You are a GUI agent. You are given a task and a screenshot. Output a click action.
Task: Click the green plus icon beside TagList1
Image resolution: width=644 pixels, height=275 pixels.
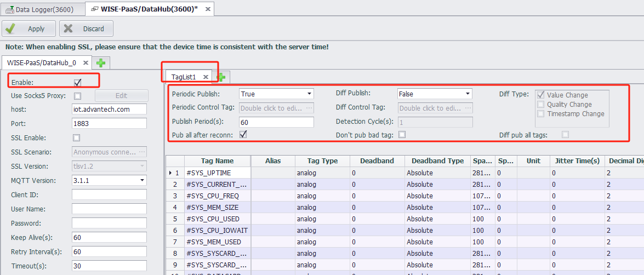pyautogui.click(x=221, y=77)
